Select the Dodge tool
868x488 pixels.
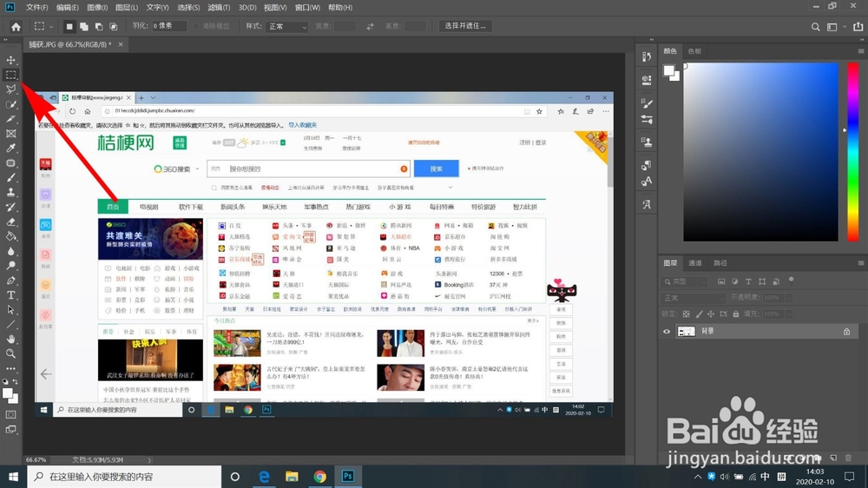(10, 266)
